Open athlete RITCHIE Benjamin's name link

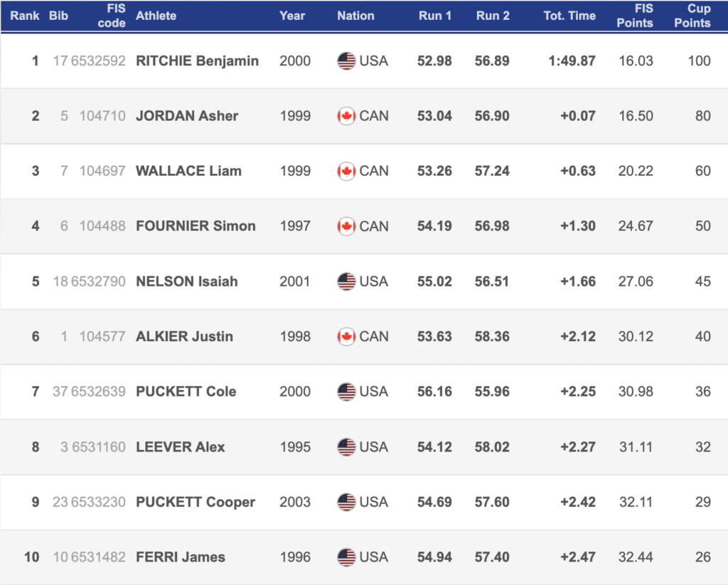[197, 61]
